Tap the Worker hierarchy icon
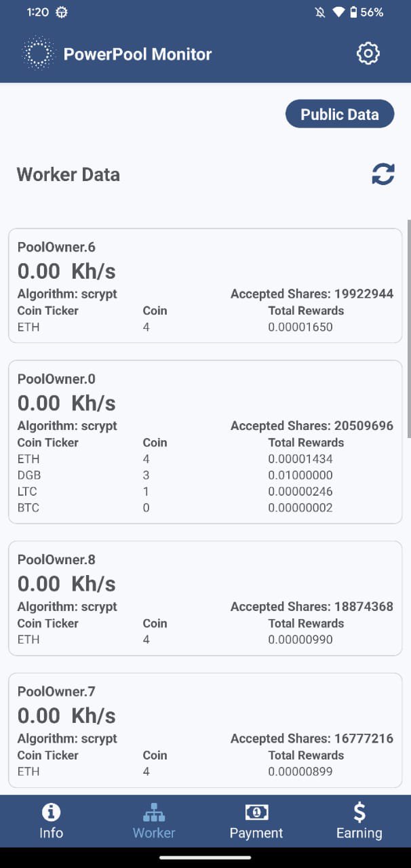Image resolution: width=411 pixels, height=868 pixels. [154, 812]
